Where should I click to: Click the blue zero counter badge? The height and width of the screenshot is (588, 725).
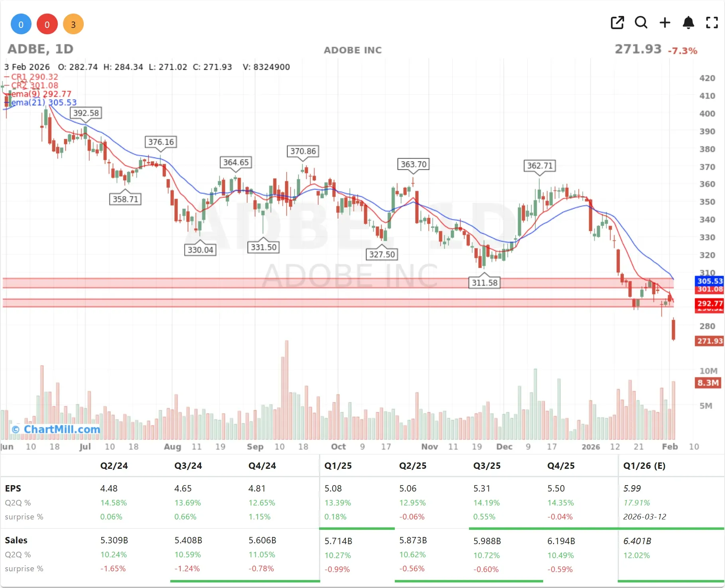21,24
